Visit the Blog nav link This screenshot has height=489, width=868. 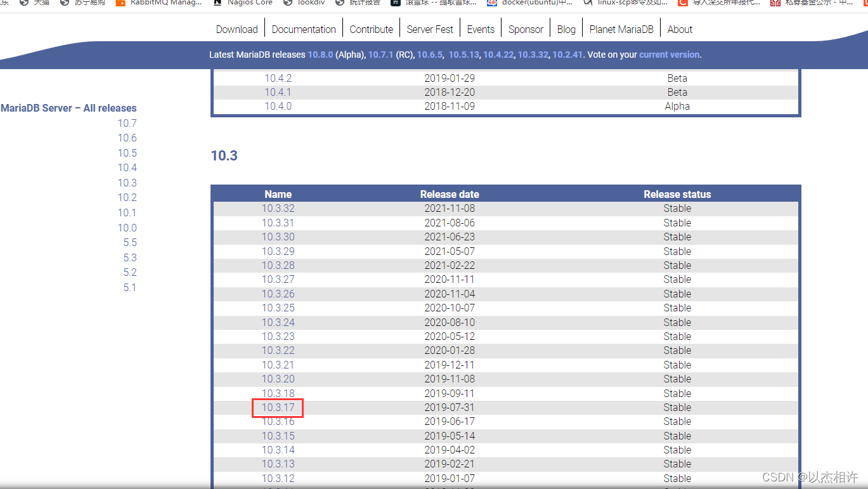pyautogui.click(x=566, y=29)
